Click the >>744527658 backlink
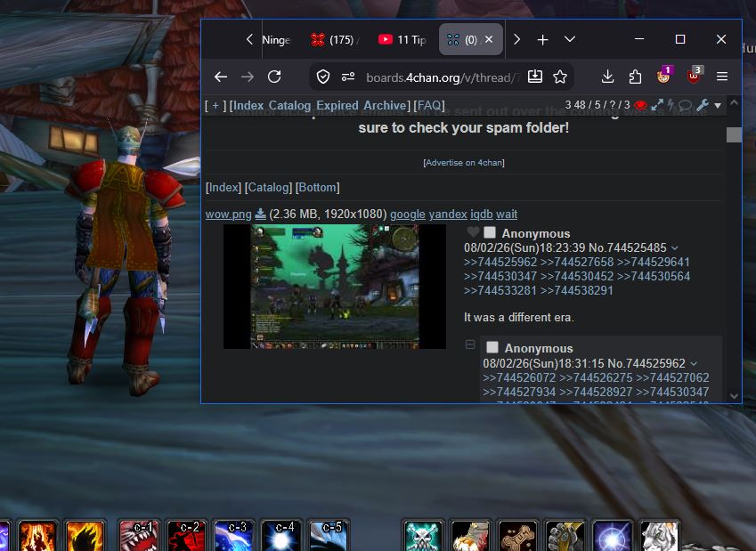This screenshot has width=756, height=551. (577, 262)
